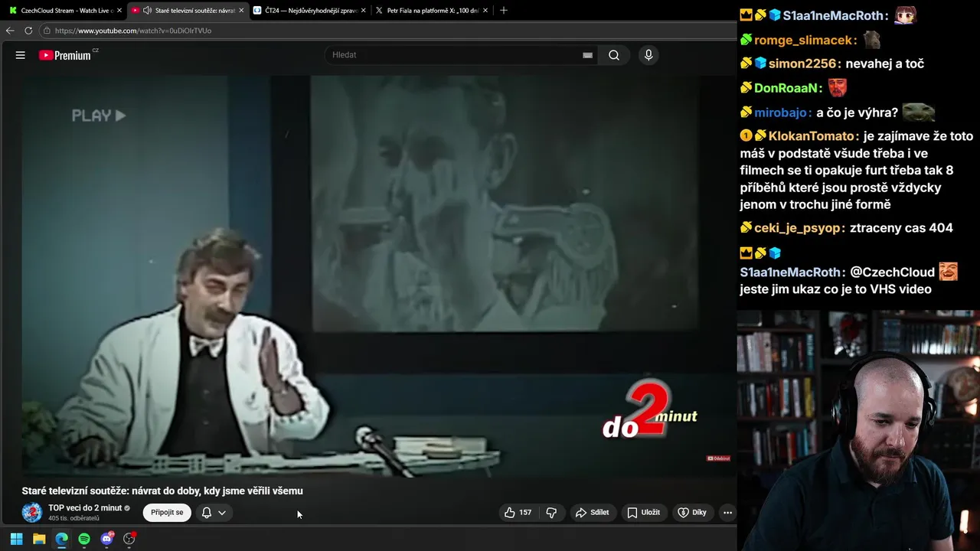Open Microsoft Edge from taskbar
Viewport: 980px width, 551px height.
(61, 539)
